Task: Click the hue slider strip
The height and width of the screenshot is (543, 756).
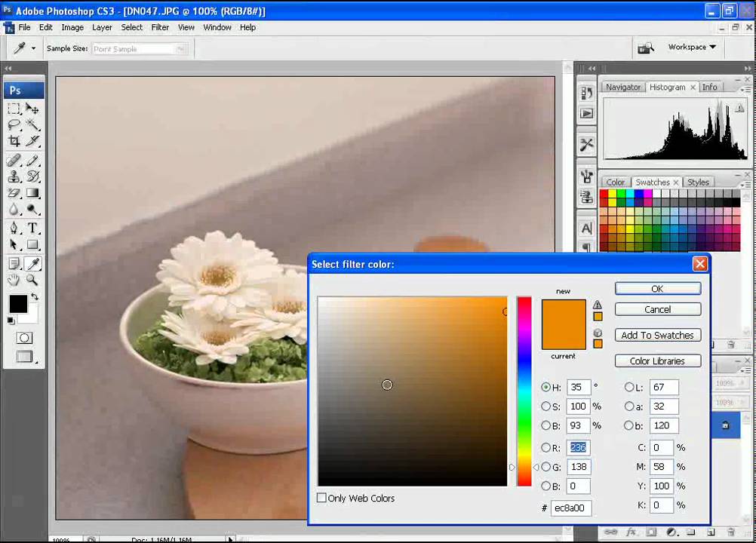Action: [x=524, y=391]
